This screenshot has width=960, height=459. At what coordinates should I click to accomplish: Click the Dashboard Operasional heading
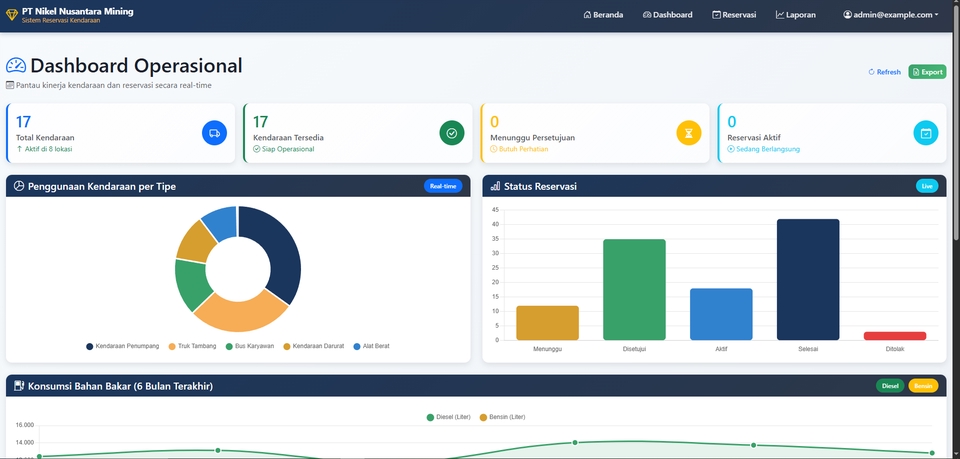(x=136, y=65)
